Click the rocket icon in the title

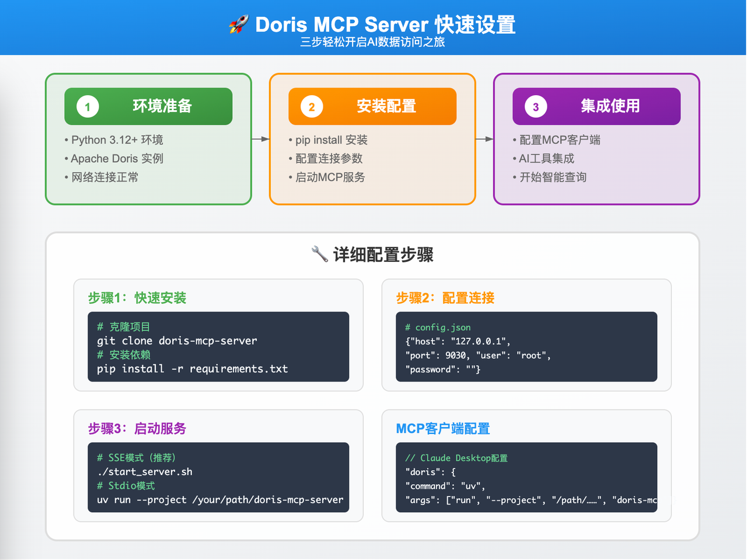point(239,24)
